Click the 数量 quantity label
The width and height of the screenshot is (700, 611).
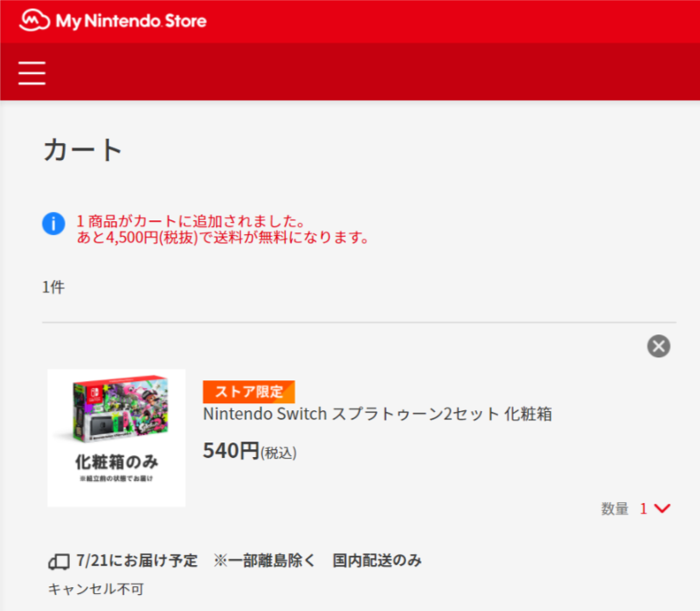pos(615,508)
